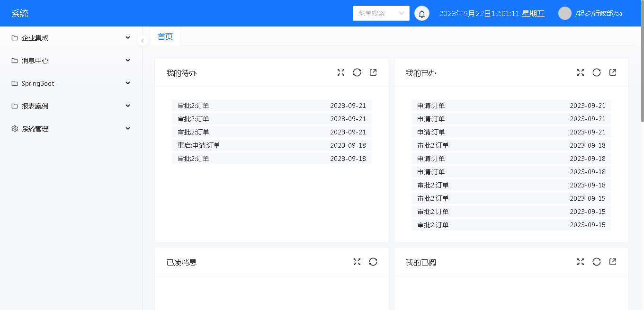644x310 pixels.
Task: Open the 菜单搜索 dropdown
Action: [381, 13]
